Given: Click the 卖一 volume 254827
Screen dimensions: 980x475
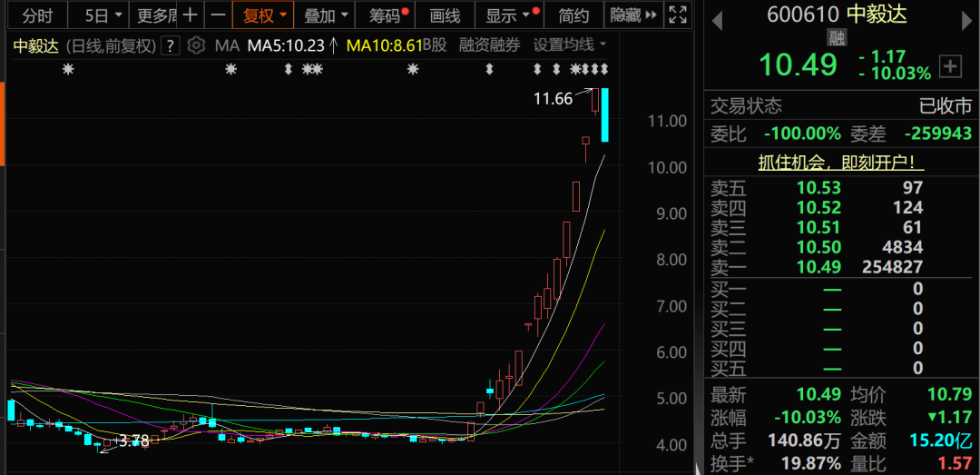Looking at the screenshot, I should pyautogui.click(x=892, y=267).
